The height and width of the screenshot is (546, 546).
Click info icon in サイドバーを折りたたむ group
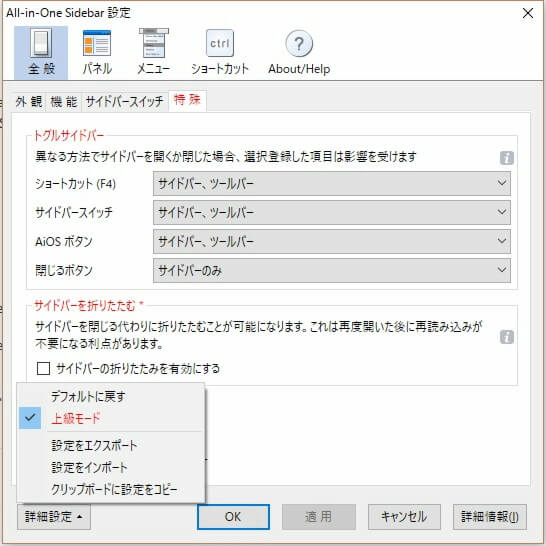(507, 337)
